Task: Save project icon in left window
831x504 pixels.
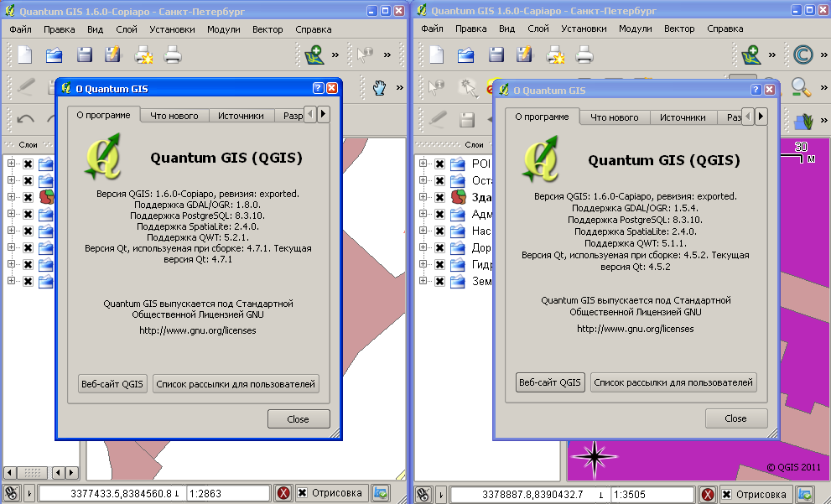Action: coord(84,55)
